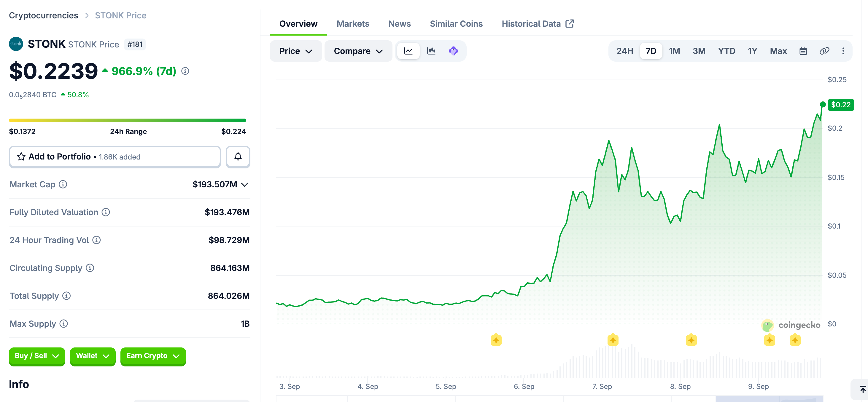The image size is (868, 402).
Task: Open the Overview tab
Action: [298, 23]
